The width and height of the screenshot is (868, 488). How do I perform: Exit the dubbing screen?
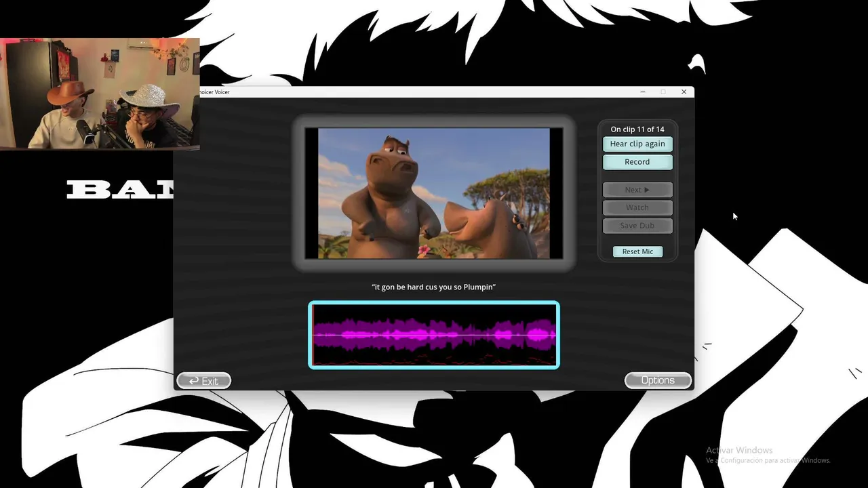coord(203,381)
